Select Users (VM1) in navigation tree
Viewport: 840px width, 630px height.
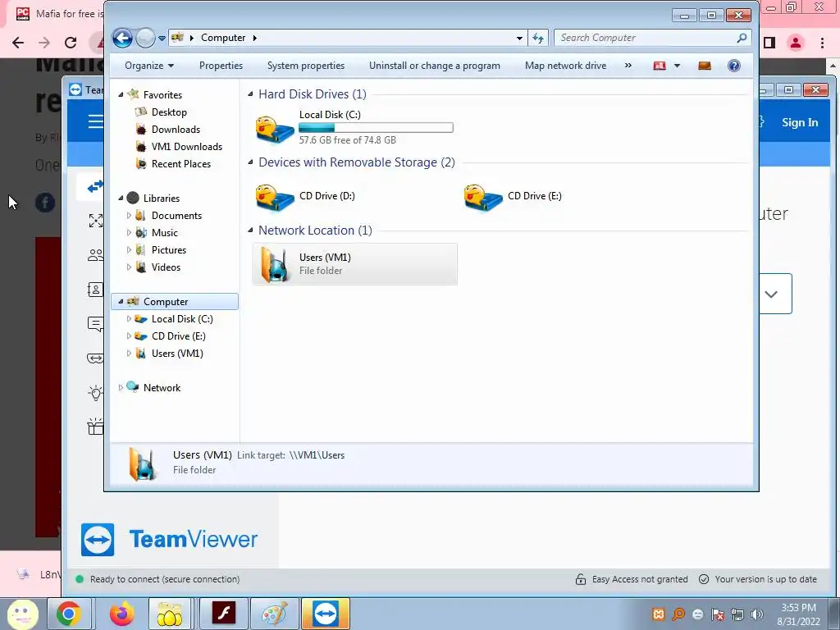pyautogui.click(x=177, y=353)
